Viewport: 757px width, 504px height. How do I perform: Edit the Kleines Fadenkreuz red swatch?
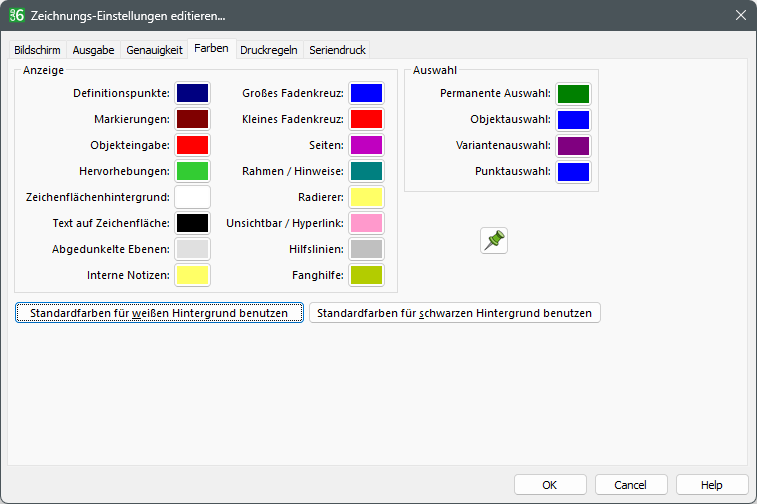366,119
